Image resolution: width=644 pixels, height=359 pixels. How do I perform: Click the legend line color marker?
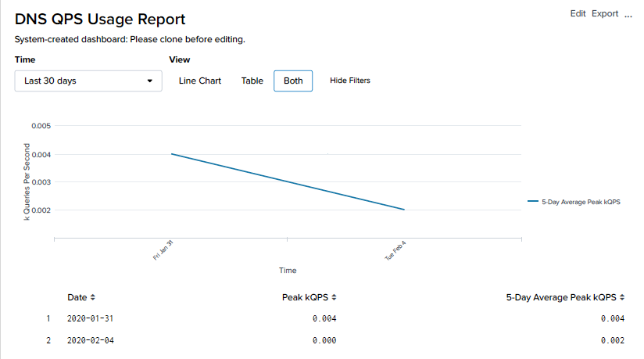tap(532, 202)
